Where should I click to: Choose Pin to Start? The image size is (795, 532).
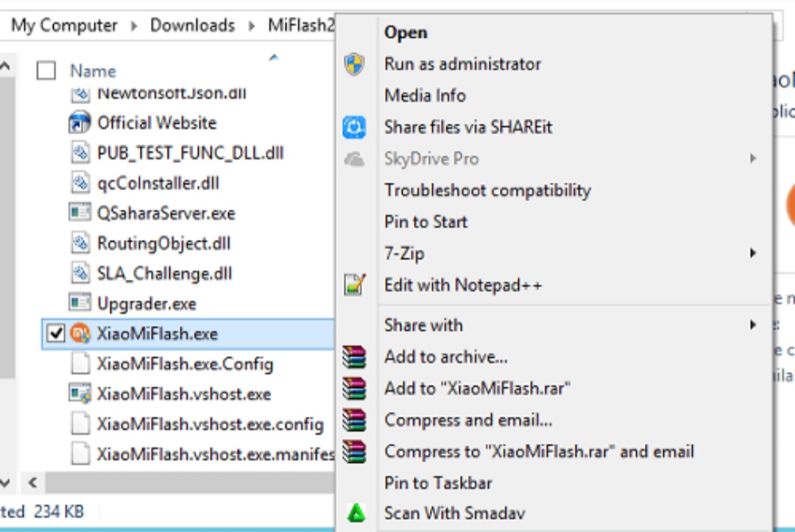pyautogui.click(x=426, y=222)
